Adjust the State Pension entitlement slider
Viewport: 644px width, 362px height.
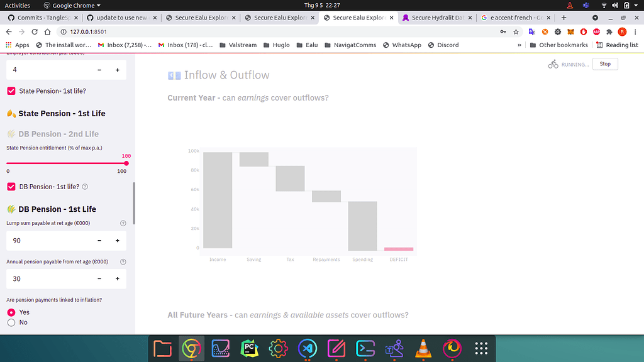click(x=126, y=163)
